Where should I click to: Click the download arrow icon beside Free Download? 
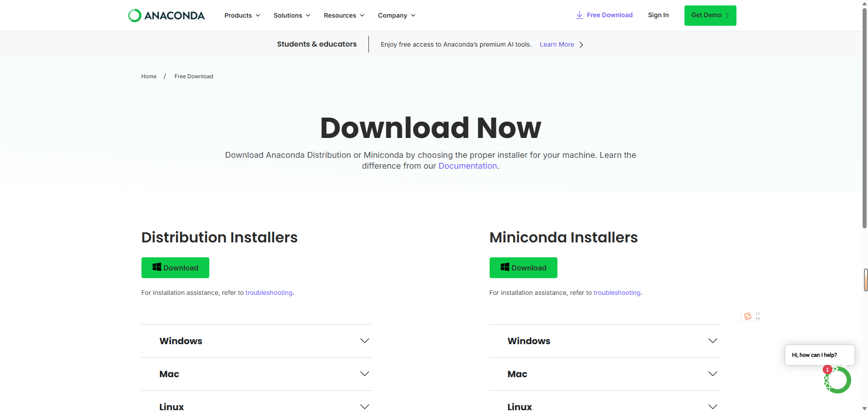(x=579, y=15)
